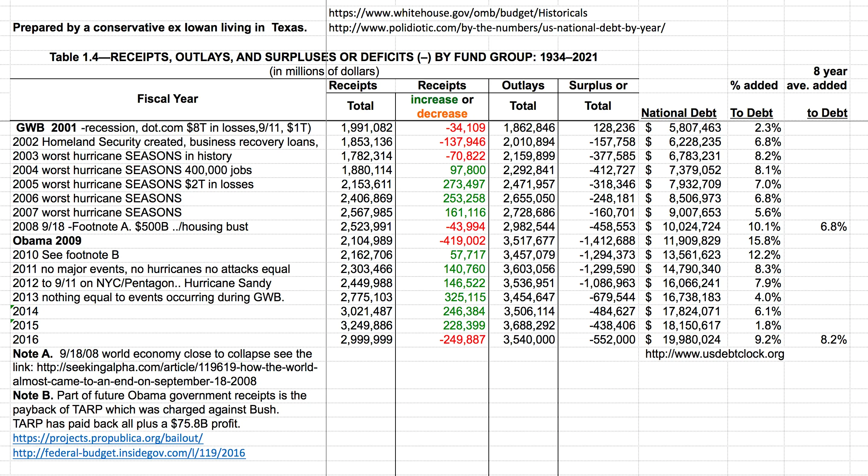Follow the projects.propublica.org/bailout hyperlink
This screenshot has height=476, width=868.
[x=106, y=439]
